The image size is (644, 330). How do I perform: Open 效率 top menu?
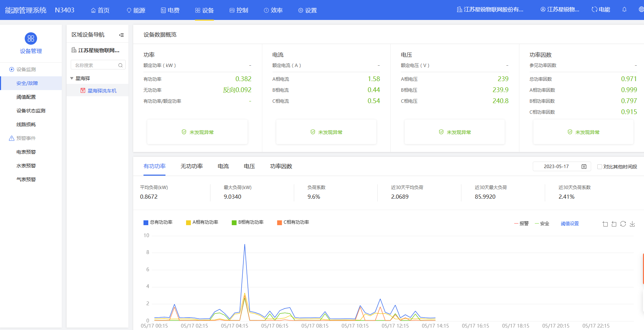[273, 10]
